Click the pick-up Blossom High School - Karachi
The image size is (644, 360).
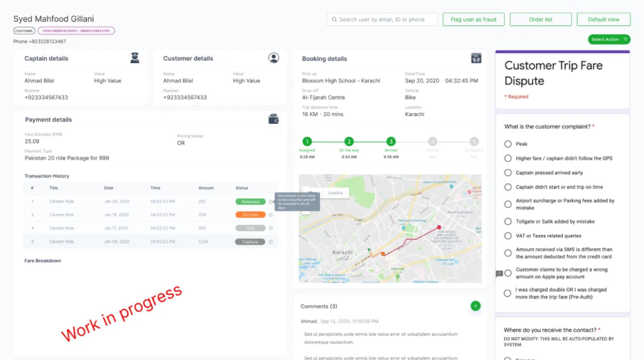tap(341, 81)
